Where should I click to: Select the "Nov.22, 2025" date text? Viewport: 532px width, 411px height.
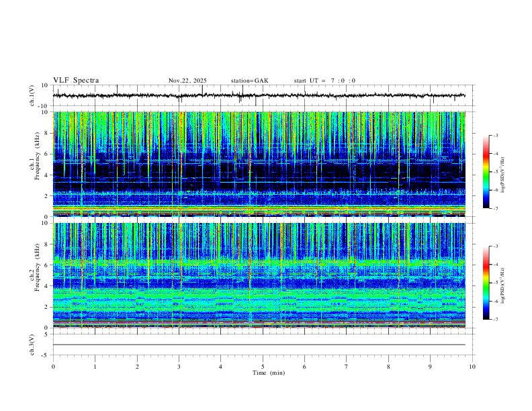point(187,81)
